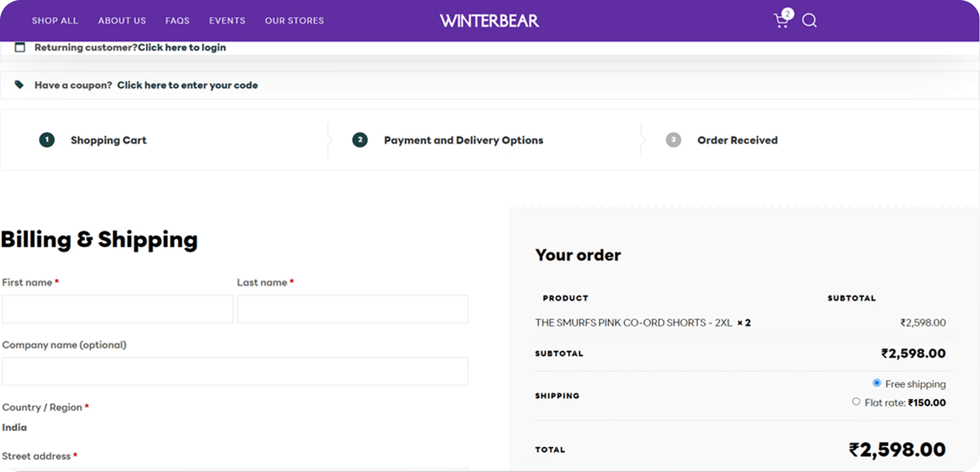The width and height of the screenshot is (980, 472).
Task: Open SHOP ALL menu
Action: click(x=55, y=21)
